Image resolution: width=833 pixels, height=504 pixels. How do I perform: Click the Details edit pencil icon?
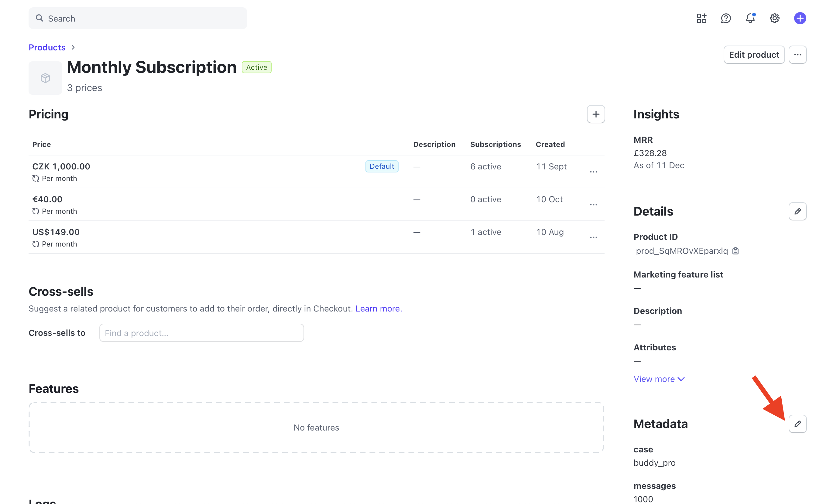point(797,211)
